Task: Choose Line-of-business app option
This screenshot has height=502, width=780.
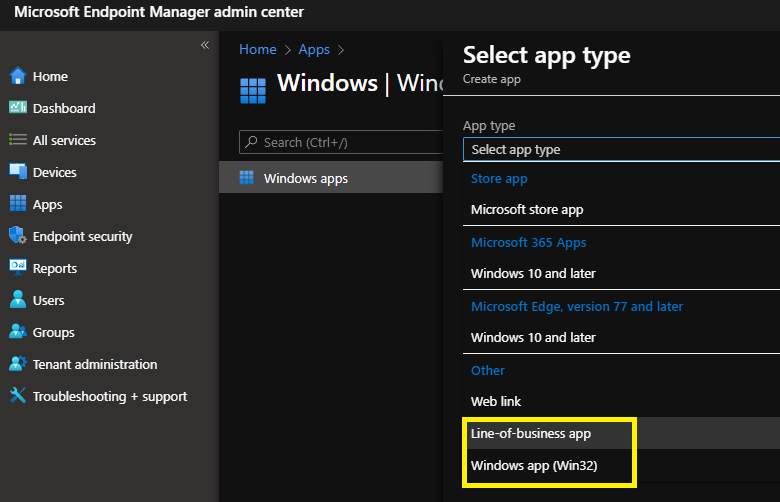Action: [x=621, y=433]
